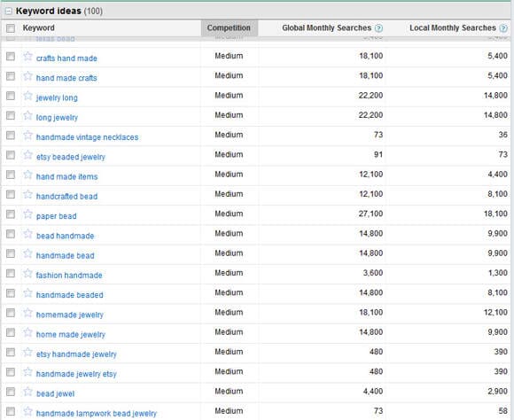Star the 'homemade jewelry' keyword
This screenshot has height=420, width=514.
[27, 313]
